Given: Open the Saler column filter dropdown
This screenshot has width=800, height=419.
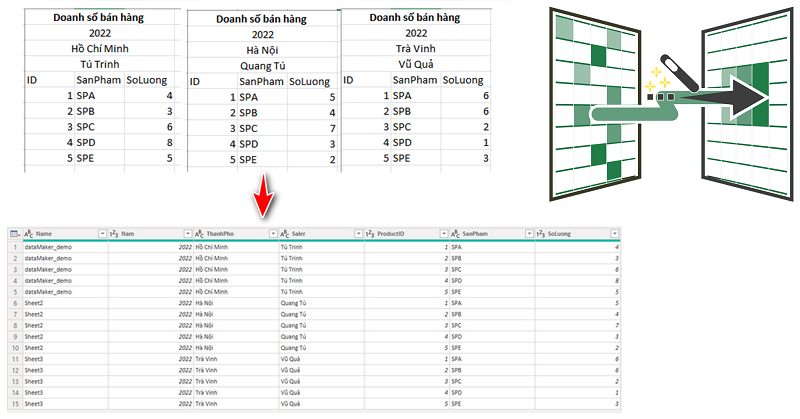Looking at the screenshot, I should pos(359,233).
